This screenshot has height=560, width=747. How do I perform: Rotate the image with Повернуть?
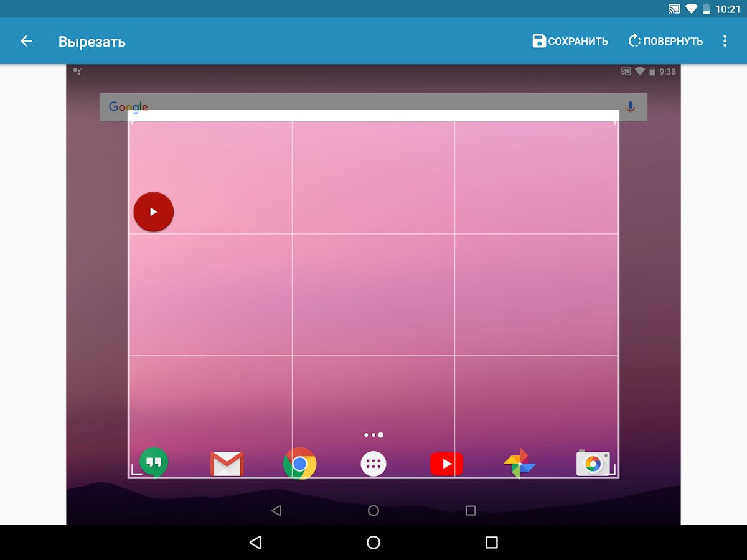pyautogui.click(x=665, y=41)
